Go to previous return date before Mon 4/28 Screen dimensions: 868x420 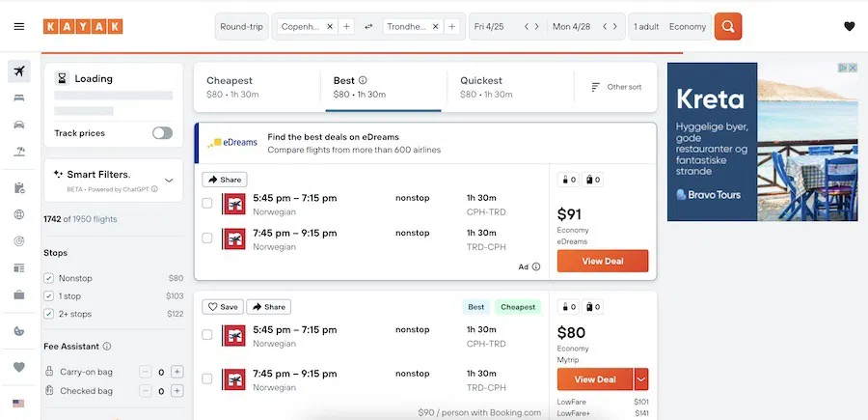[x=605, y=27]
